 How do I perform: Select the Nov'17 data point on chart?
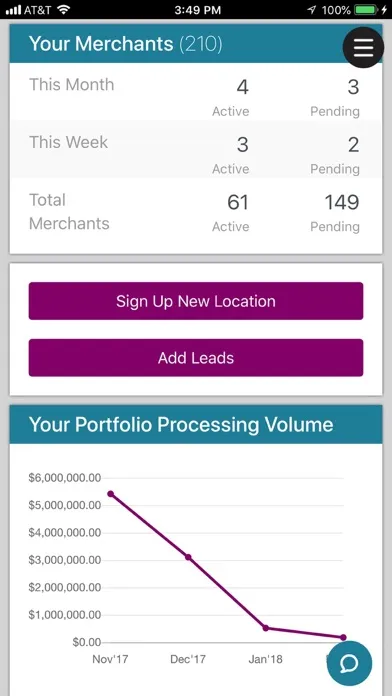coord(111,494)
